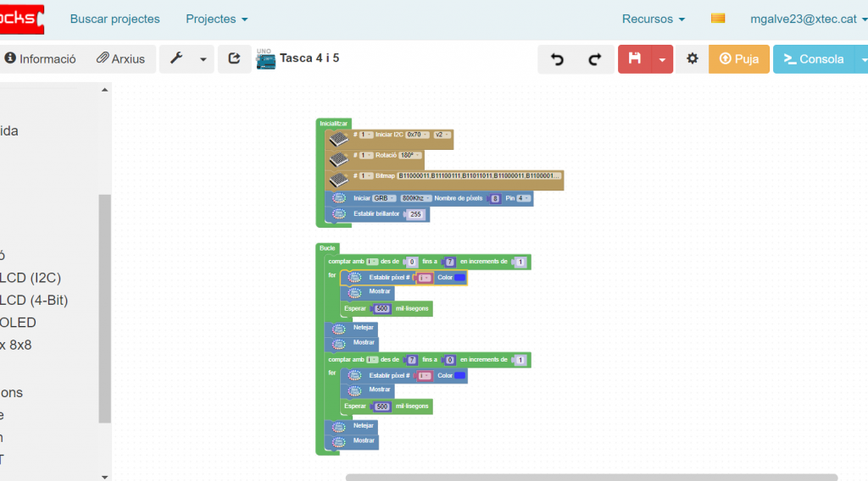Click the brightness value field 255
The width and height of the screenshot is (868, 481).
pos(415,214)
